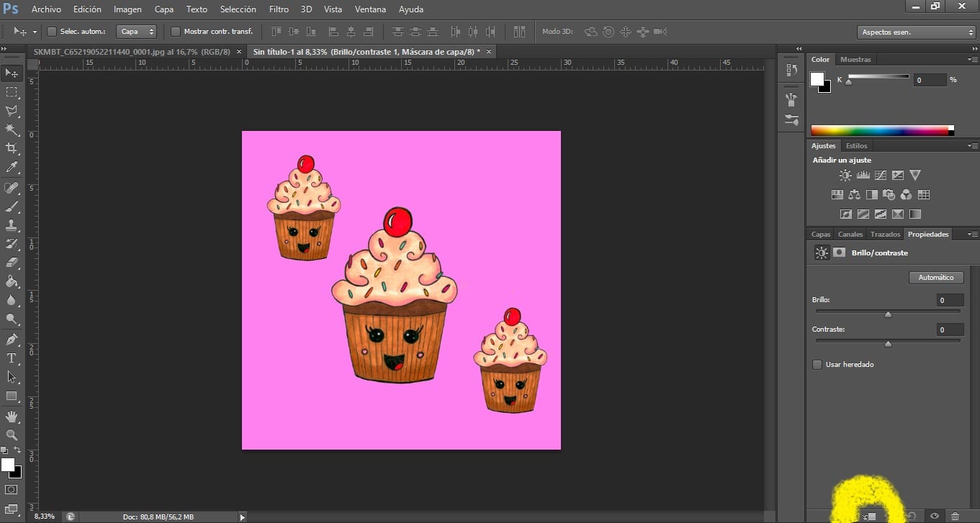Add a Levels adjustment
The image size is (980, 523).
[863, 175]
